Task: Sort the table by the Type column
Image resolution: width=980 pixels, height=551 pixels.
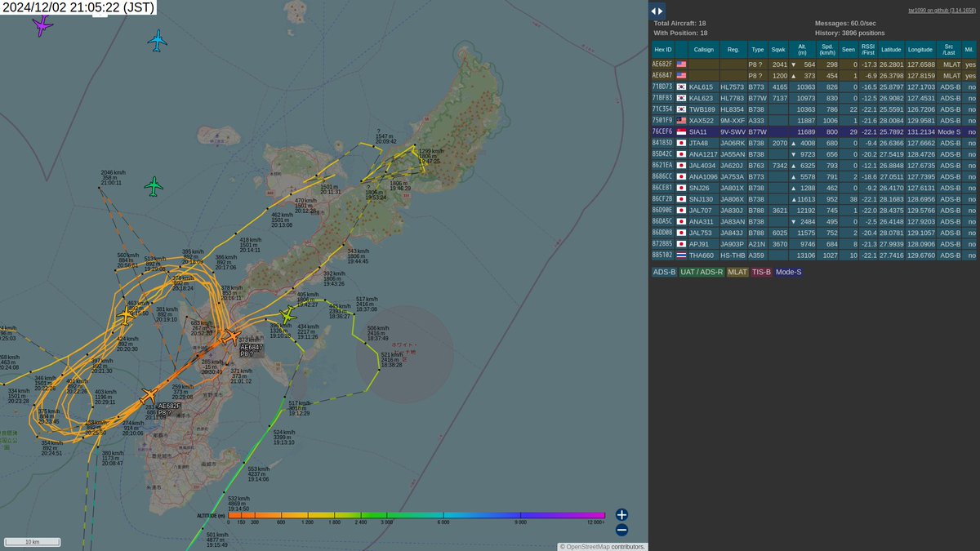Action: (758, 50)
